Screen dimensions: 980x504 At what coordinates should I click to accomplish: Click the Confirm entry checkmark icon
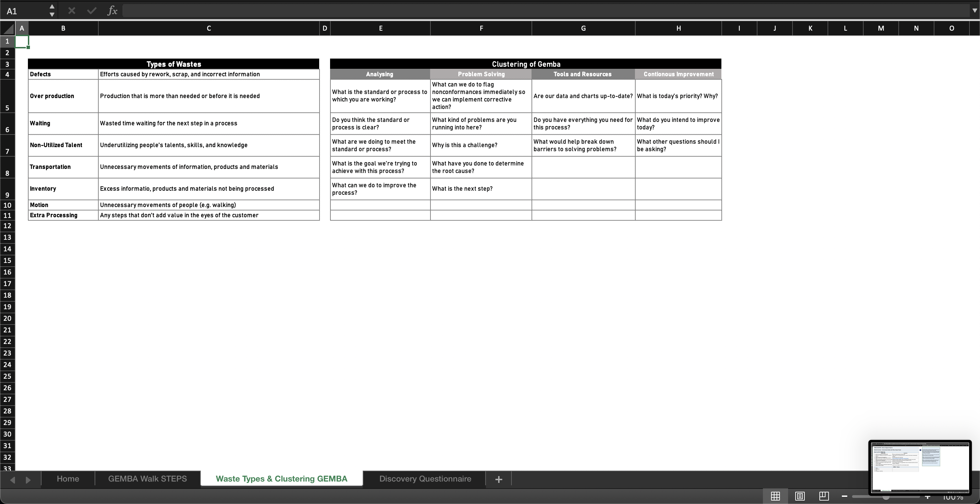92,11
